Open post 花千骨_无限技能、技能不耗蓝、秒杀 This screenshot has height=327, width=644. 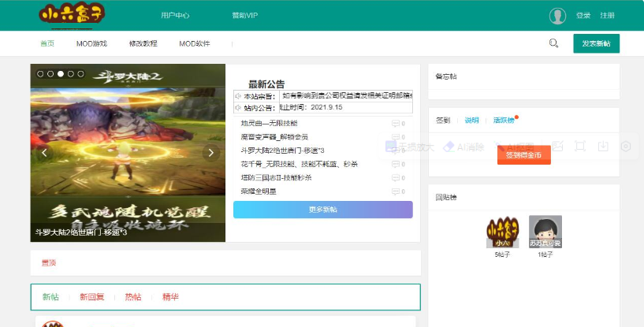(300, 164)
